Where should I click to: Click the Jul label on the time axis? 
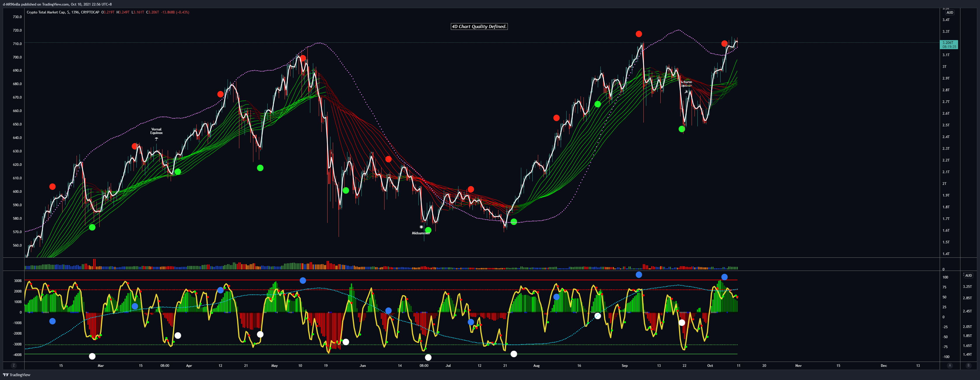[448, 366]
